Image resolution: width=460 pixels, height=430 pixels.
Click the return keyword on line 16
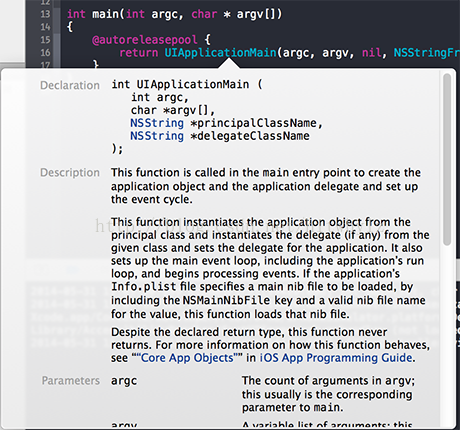(139, 53)
